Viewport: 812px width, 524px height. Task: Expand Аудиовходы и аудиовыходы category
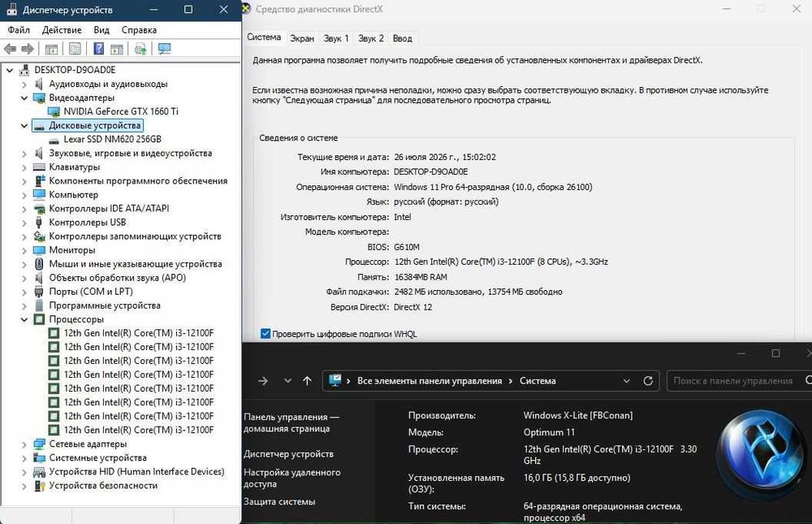coord(24,84)
